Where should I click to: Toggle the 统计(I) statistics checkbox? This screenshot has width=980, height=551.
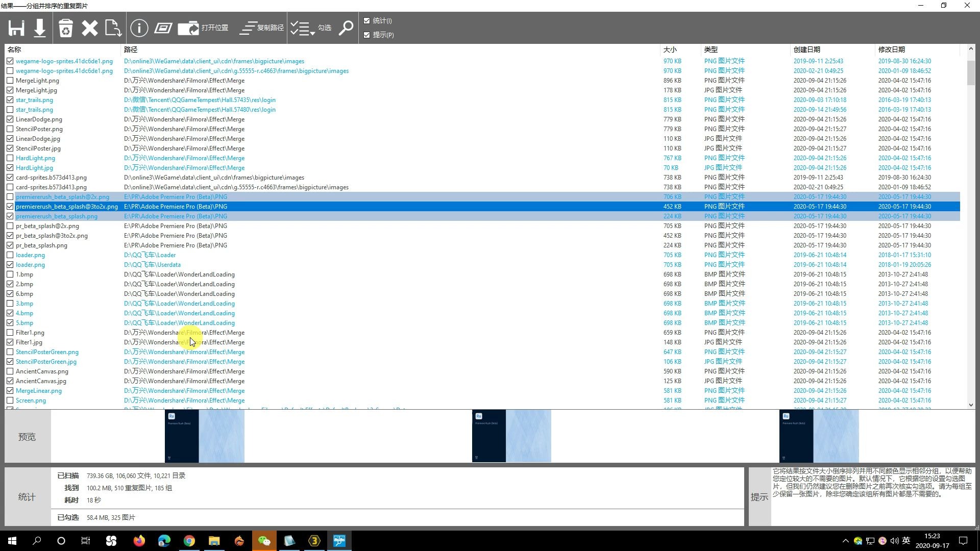(366, 21)
